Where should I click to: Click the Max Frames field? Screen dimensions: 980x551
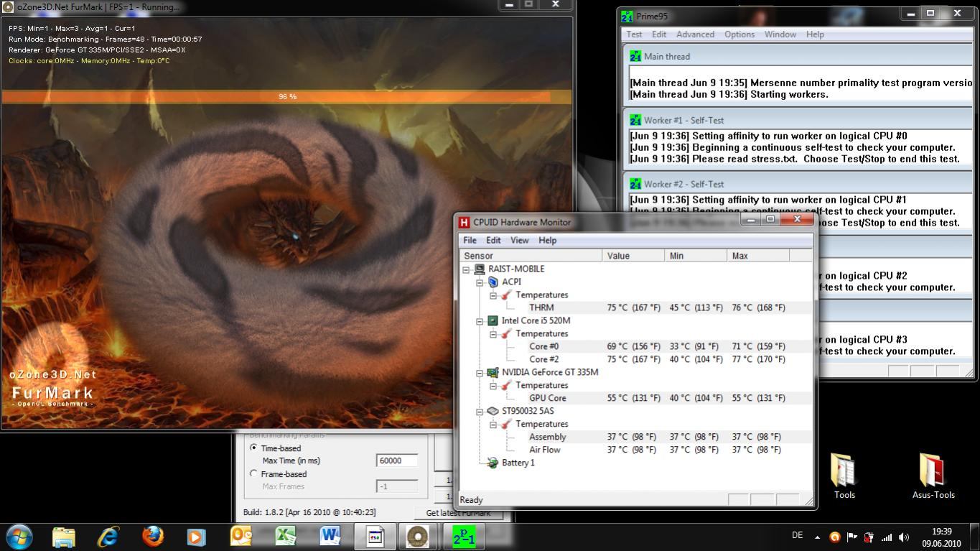tap(397, 486)
